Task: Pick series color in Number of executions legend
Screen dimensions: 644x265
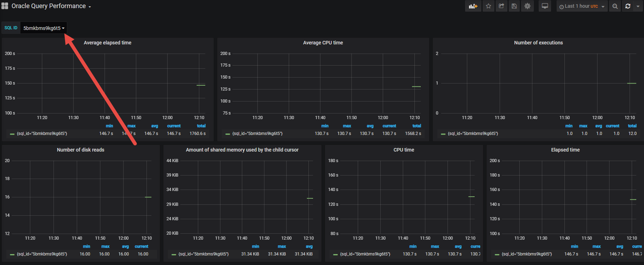Action: [x=443, y=134]
